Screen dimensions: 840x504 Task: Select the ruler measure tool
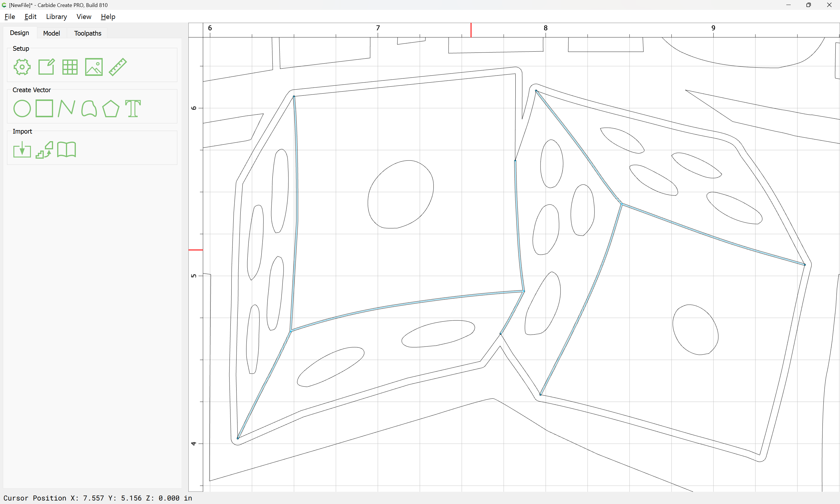tap(118, 67)
